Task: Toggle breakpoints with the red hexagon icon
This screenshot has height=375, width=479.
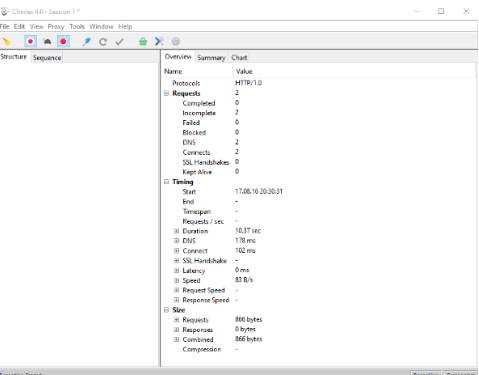Action: tap(63, 42)
